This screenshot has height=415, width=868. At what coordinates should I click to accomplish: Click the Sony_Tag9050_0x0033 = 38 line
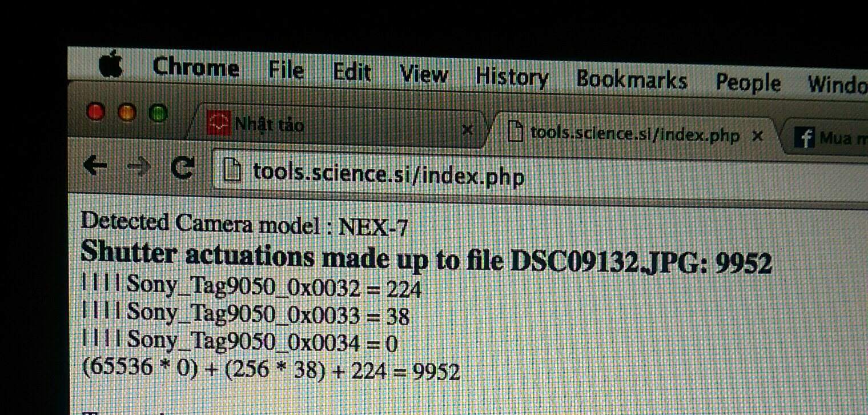click(246, 314)
